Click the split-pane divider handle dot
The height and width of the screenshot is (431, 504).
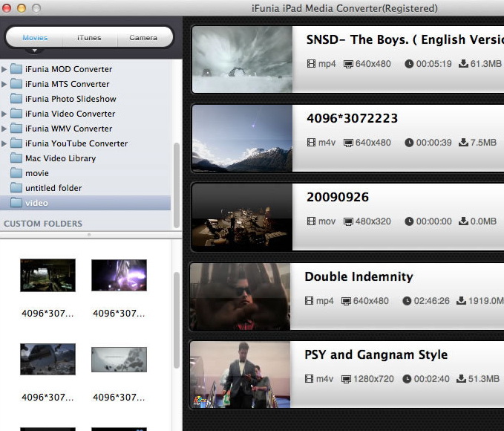pos(89,235)
